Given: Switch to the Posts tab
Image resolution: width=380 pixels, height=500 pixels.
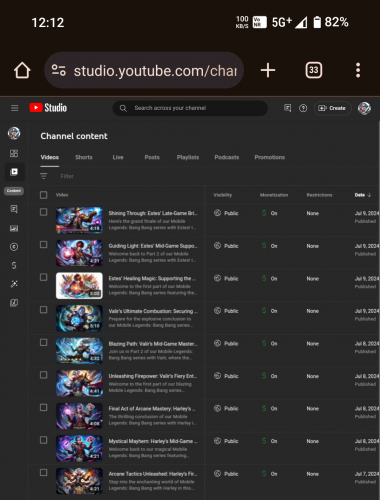Looking at the screenshot, I should (x=152, y=157).
